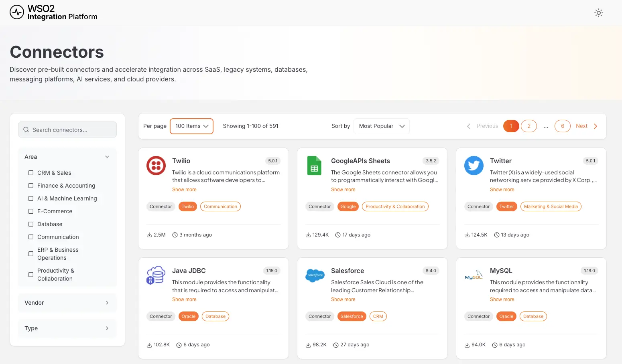622x364 pixels.
Task: Tick the AI & Machine Learning checkbox
Action: tap(31, 198)
